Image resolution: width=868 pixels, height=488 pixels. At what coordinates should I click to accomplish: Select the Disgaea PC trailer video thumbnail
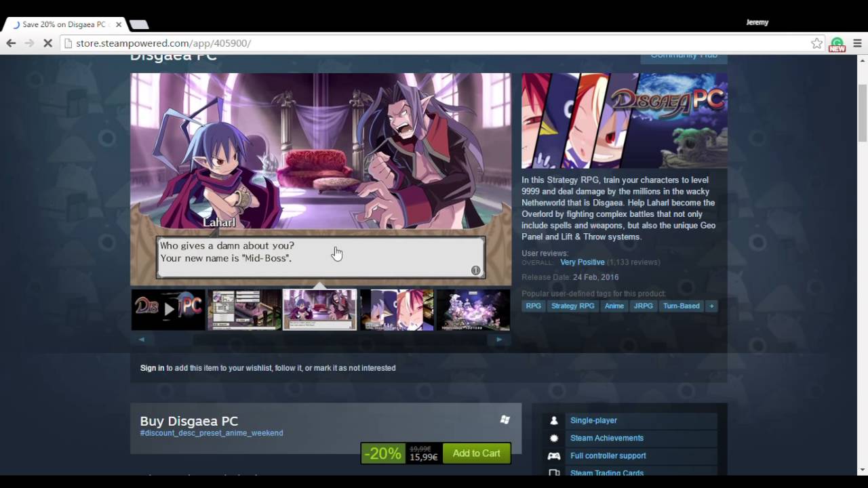click(x=168, y=310)
